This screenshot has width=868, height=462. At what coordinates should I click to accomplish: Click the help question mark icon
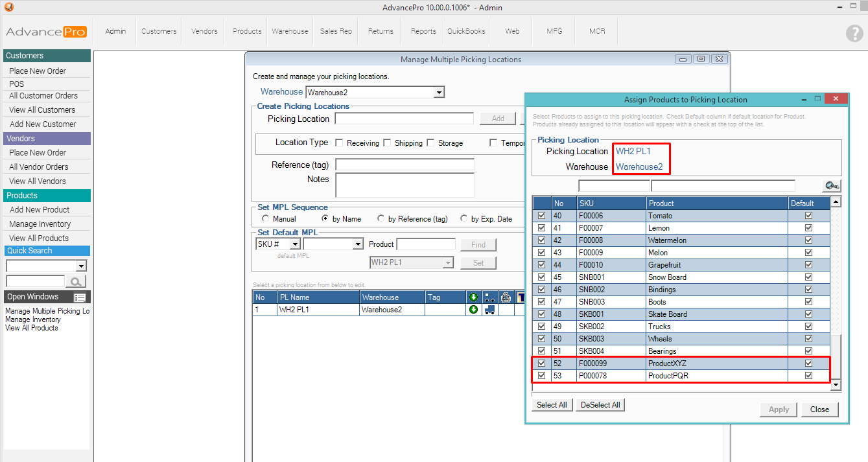pos(854,34)
